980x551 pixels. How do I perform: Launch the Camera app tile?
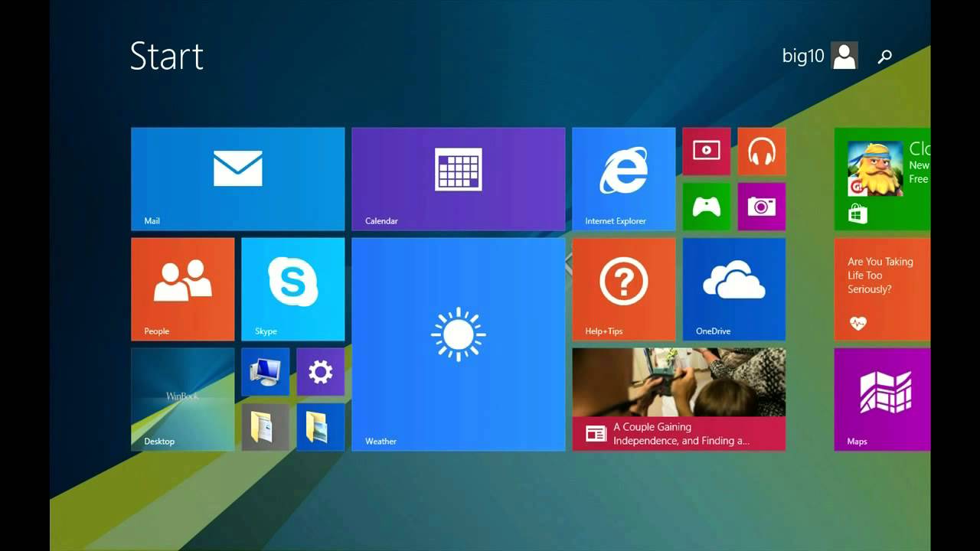[x=761, y=206]
